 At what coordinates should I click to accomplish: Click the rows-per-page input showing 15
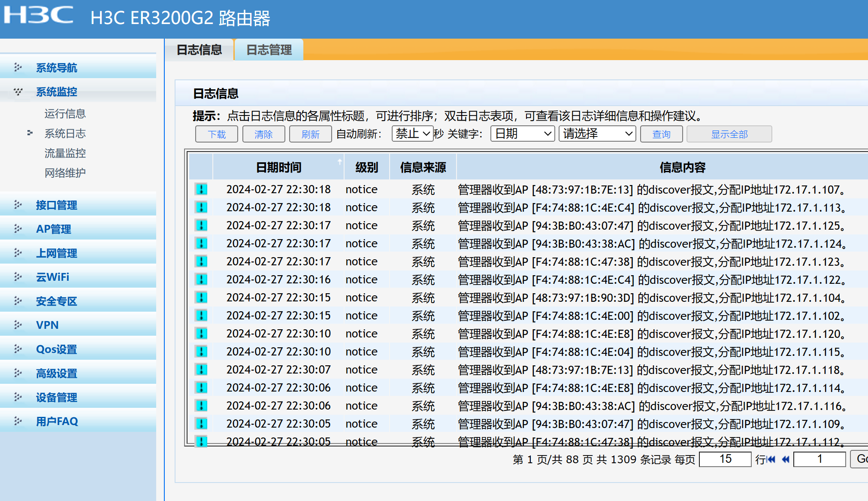click(x=725, y=459)
